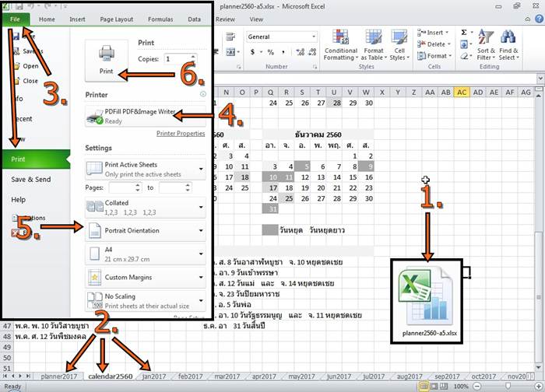Apply Comma Style number format

(283, 52)
